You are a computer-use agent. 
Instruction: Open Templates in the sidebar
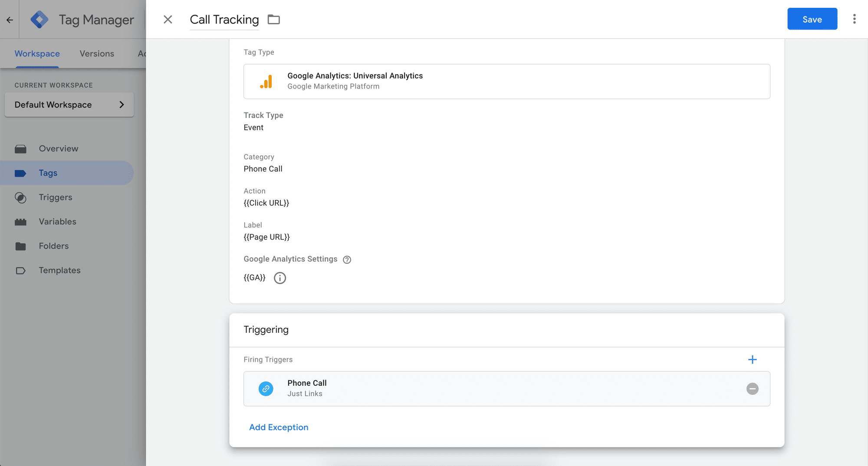click(x=67, y=270)
